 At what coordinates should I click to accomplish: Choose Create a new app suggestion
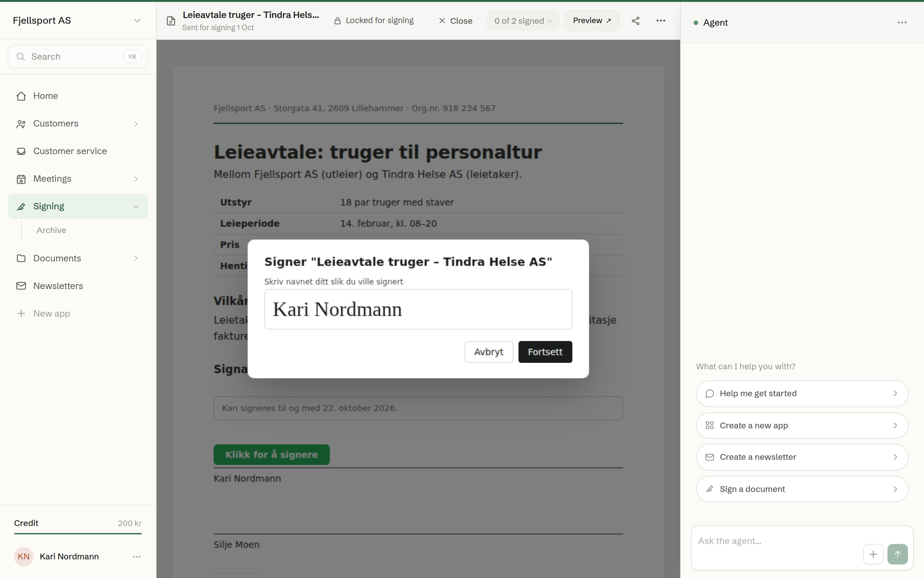pyautogui.click(x=802, y=425)
